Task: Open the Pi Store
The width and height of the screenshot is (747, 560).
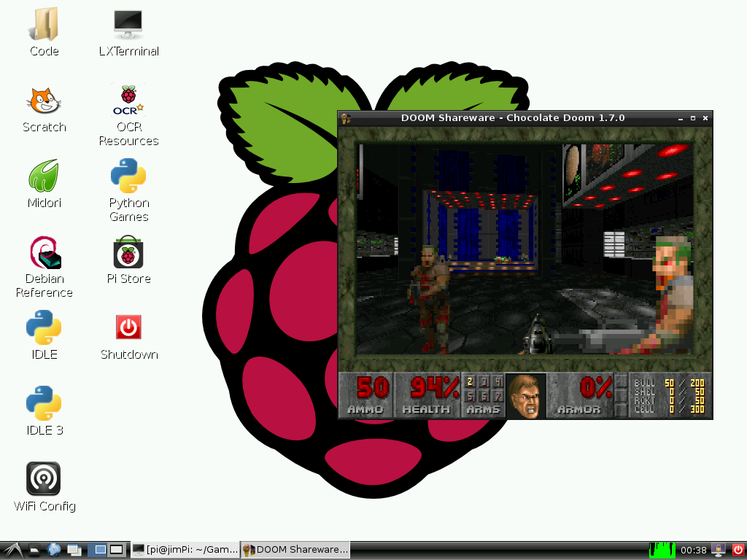Action: pos(128,254)
